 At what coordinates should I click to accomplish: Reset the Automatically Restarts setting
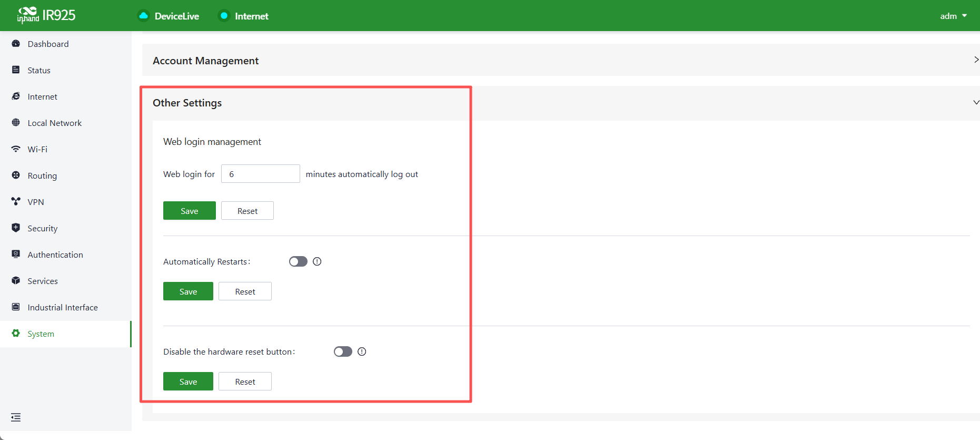pyautogui.click(x=245, y=291)
